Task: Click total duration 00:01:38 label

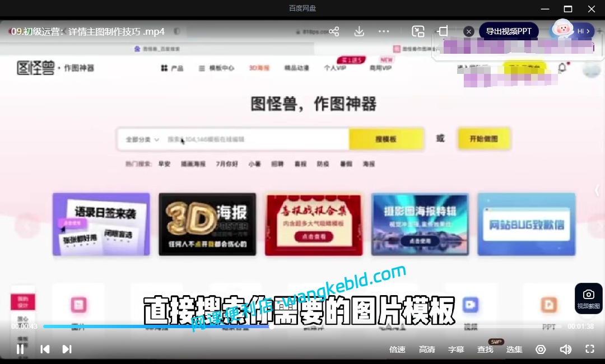Action: [x=580, y=326]
